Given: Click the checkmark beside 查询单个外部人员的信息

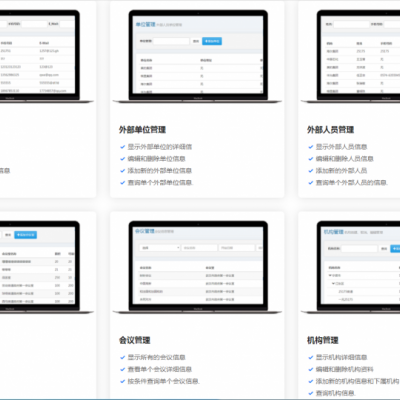Looking at the screenshot, I should (x=311, y=183).
